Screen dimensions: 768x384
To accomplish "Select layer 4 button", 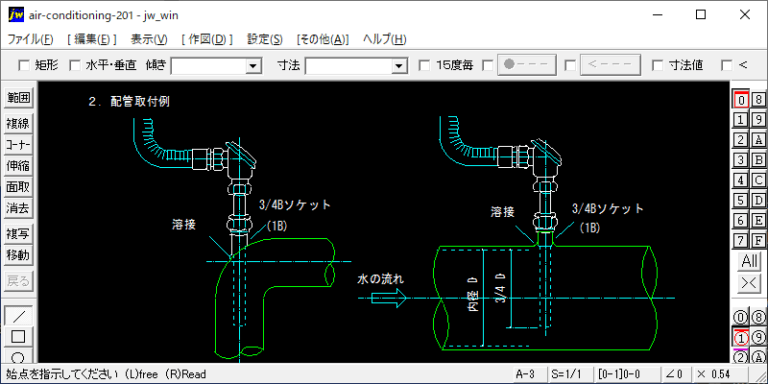I will (x=741, y=180).
